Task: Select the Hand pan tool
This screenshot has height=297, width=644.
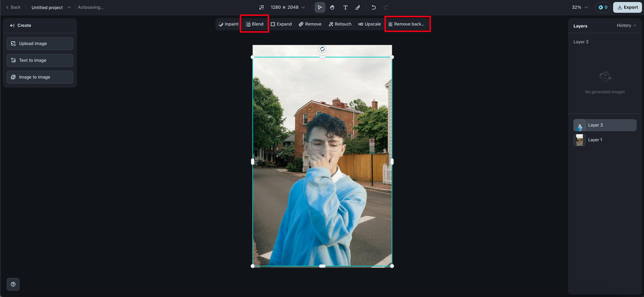Action: (x=333, y=8)
